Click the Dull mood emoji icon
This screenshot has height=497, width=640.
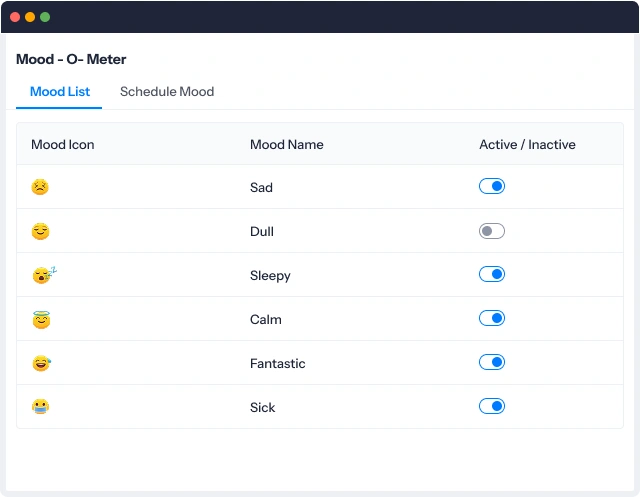coord(40,231)
